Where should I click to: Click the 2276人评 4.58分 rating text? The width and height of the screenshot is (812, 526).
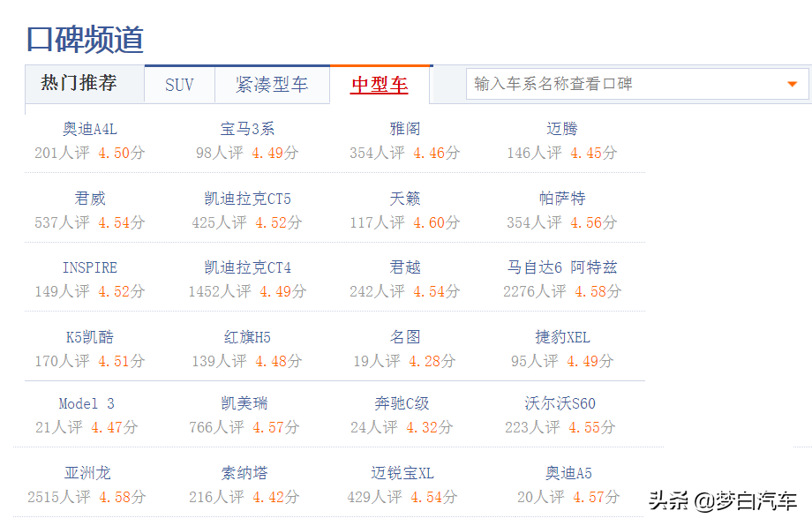[562, 291]
